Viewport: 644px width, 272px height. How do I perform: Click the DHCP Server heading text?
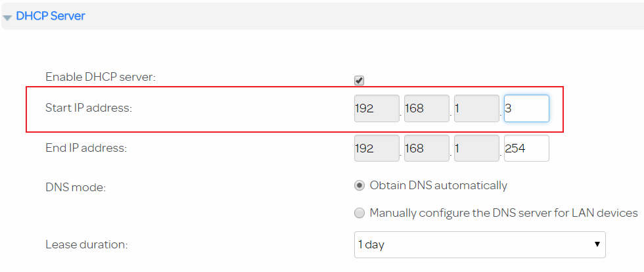click(51, 16)
